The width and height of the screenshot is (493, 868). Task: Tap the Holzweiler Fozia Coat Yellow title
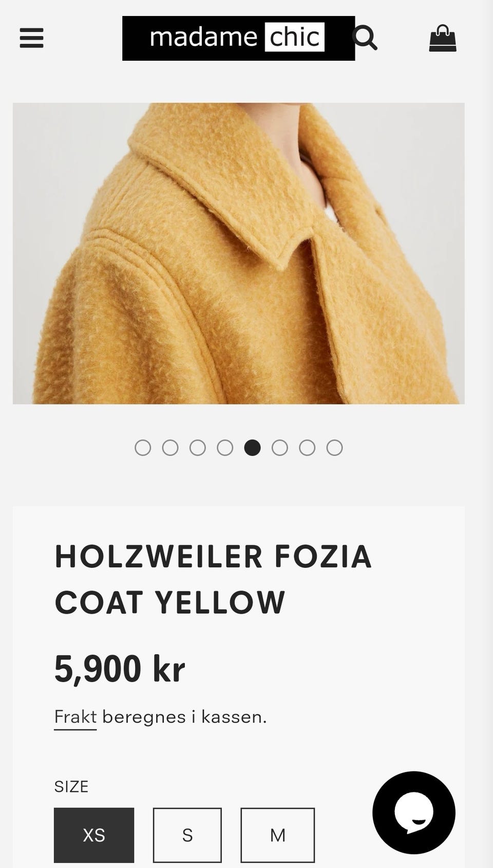pos(213,579)
